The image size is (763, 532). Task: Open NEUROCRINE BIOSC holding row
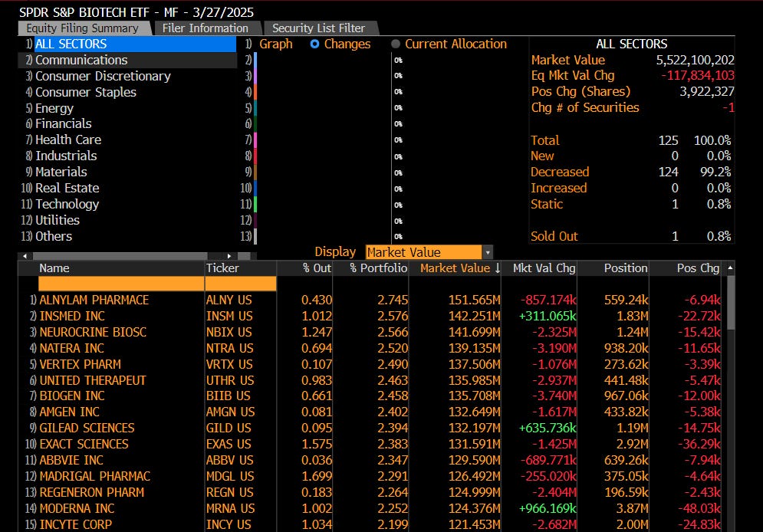pyautogui.click(x=370, y=332)
